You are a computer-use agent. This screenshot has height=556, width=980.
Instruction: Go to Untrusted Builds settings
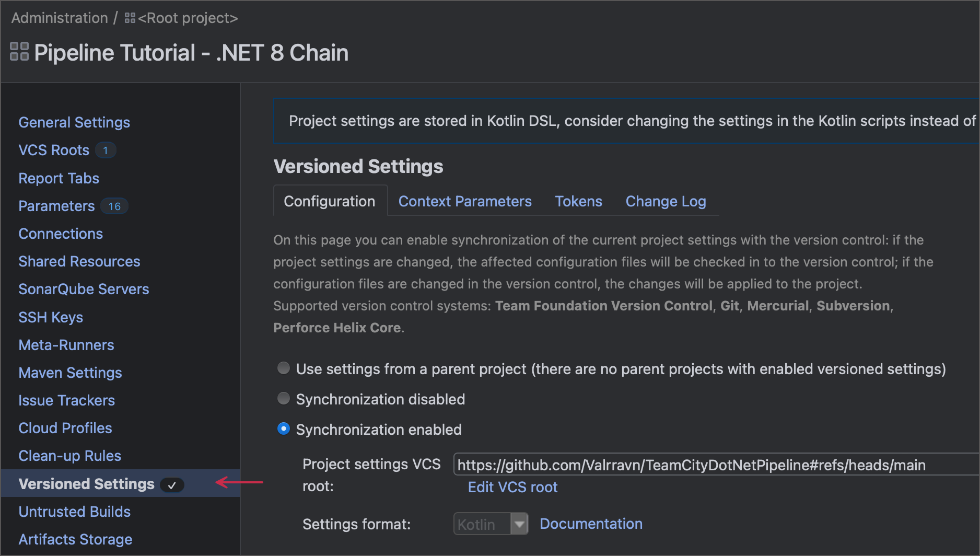(74, 512)
